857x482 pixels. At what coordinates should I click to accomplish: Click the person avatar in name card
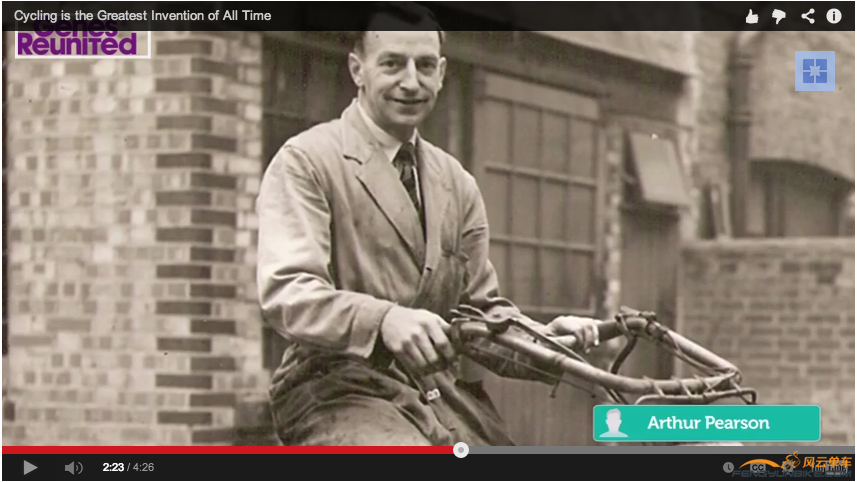tap(614, 423)
